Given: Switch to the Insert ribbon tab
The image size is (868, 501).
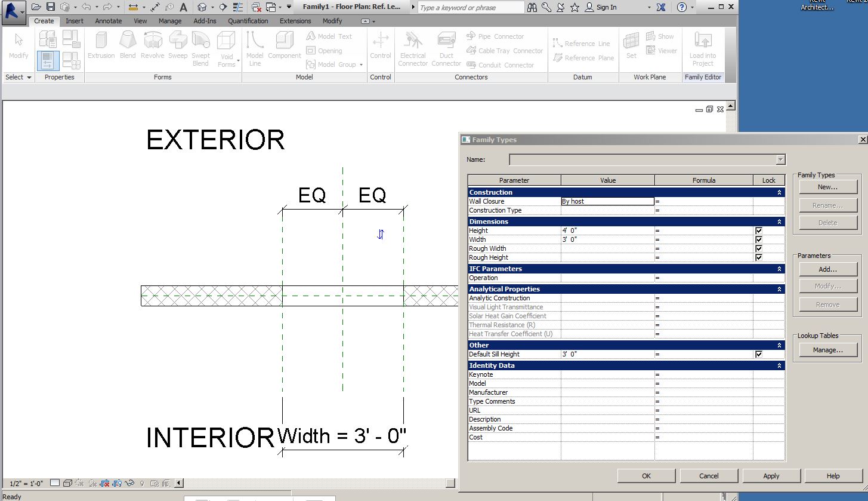Looking at the screenshot, I should point(75,21).
